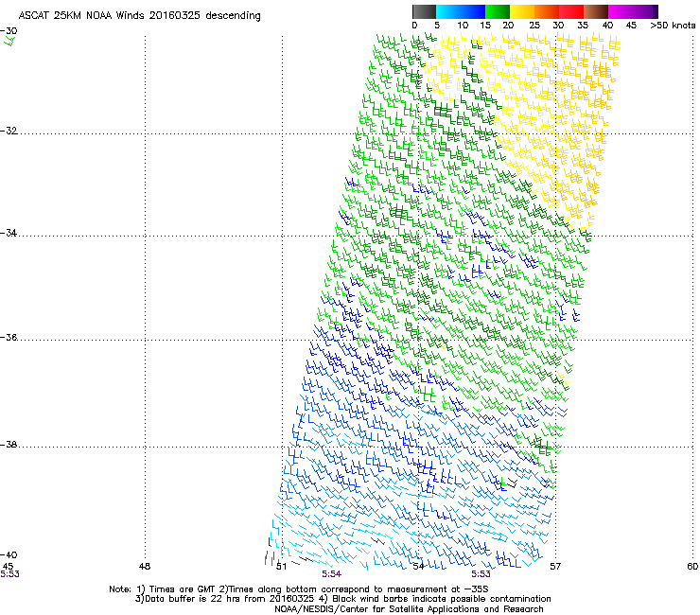The width and height of the screenshot is (700, 615).
Task: Click the '5:53' time label between 54 and 57
Action: coord(481,574)
